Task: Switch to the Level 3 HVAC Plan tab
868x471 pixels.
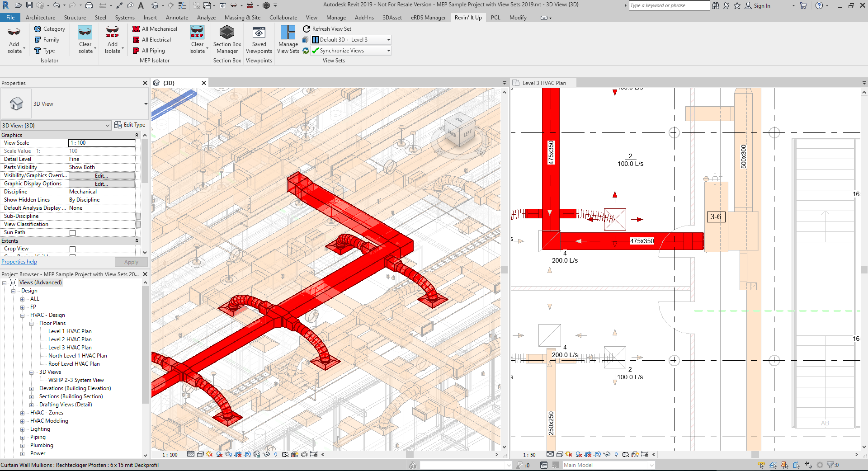Action: [544, 83]
